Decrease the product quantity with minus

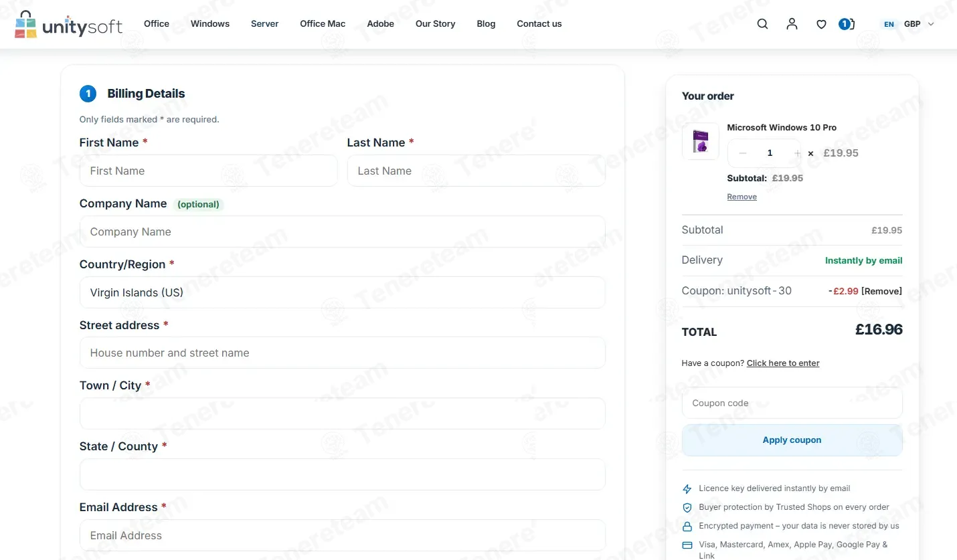[742, 153]
